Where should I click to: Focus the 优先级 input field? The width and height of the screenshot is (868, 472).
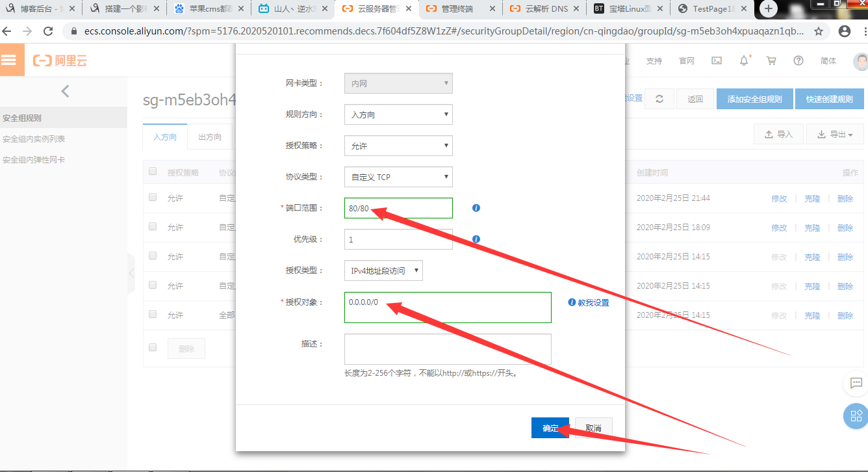pos(398,239)
